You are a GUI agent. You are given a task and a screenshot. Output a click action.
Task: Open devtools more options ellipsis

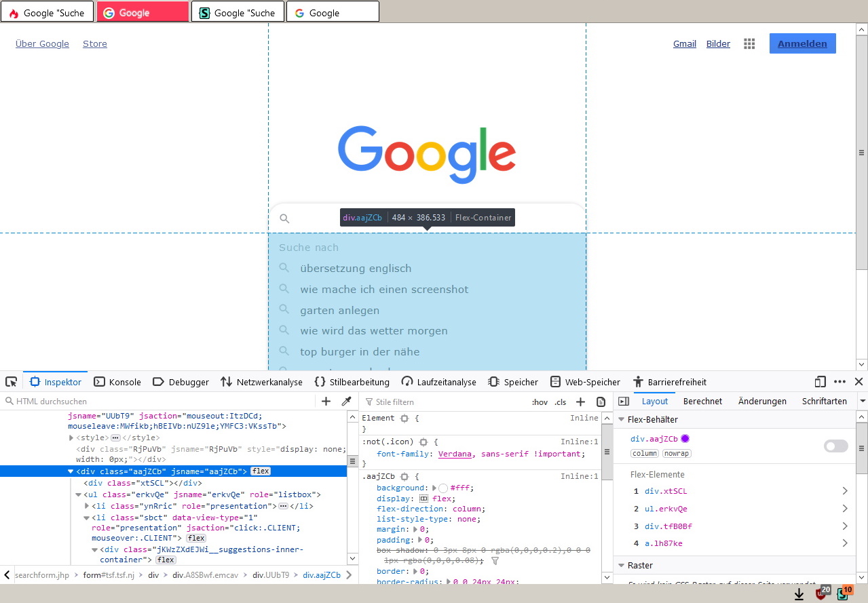839,382
